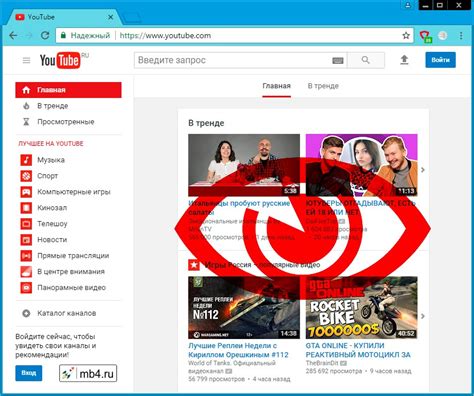This screenshot has height=396, width=474.
Task: Open the YouTube hamburger guide menu
Action: tap(26, 60)
